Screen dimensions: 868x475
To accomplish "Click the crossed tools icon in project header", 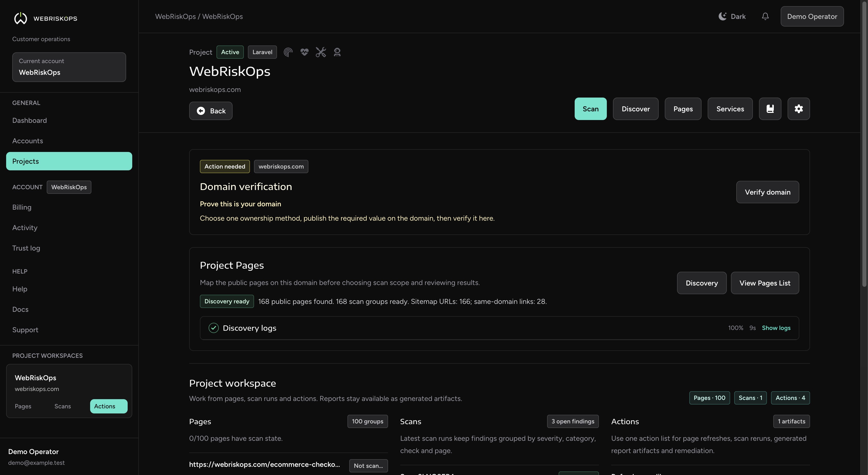I will point(321,52).
